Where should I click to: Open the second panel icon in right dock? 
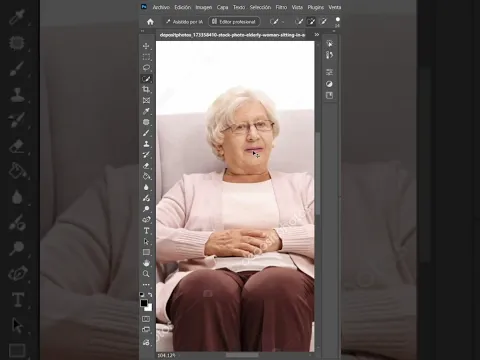tap(329, 55)
